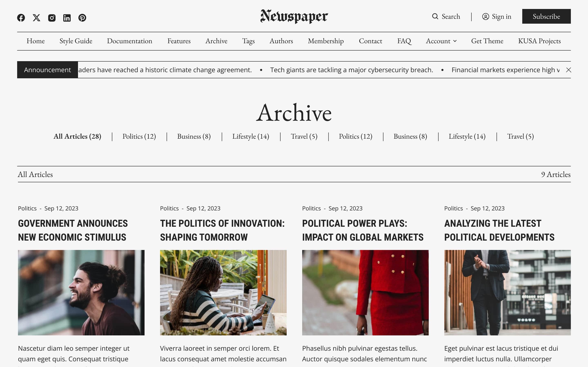Open article Government Announces New Economic Stimulus

click(x=73, y=230)
